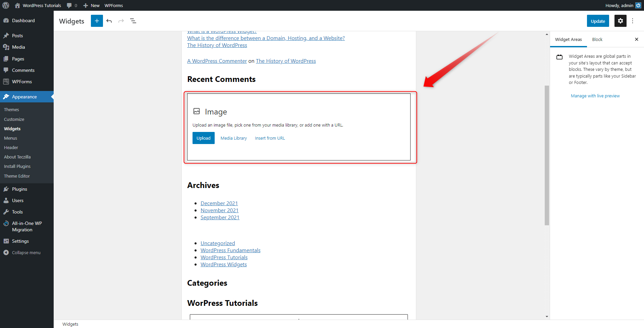Open the comments bubble in admin bar
The image size is (644, 328).
[72, 5]
